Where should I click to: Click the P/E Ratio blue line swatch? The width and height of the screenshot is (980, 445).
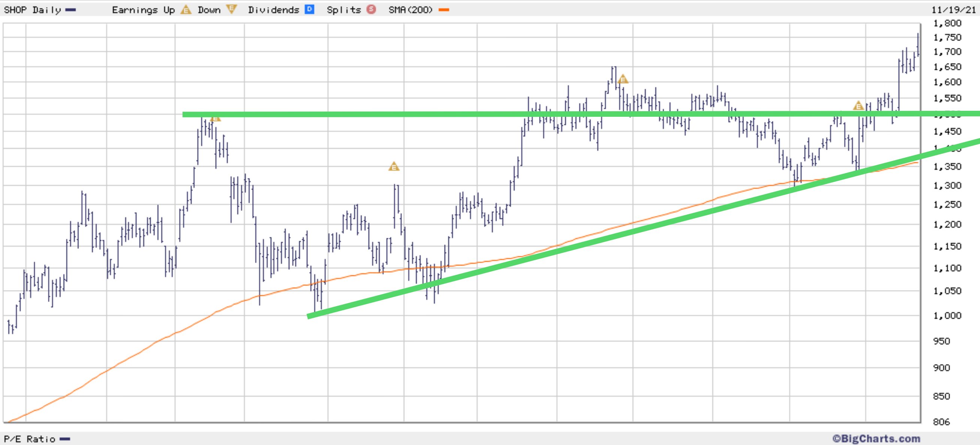[x=65, y=439]
